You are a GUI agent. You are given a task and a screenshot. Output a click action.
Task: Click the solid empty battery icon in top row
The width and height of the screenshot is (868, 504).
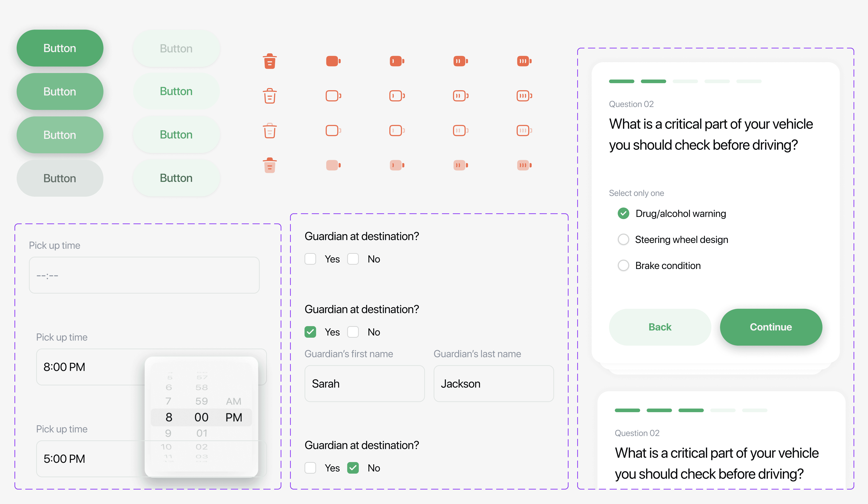click(x=333, y=61)
